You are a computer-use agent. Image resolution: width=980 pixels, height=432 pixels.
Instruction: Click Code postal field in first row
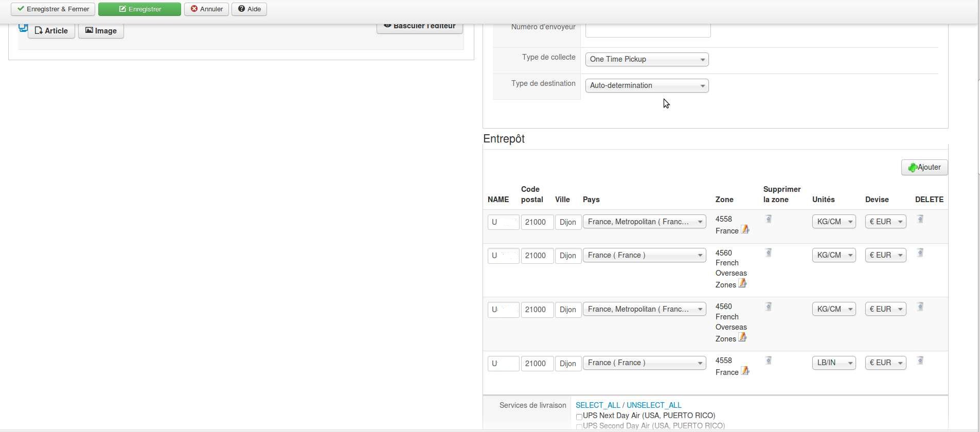tap(537, 222)
